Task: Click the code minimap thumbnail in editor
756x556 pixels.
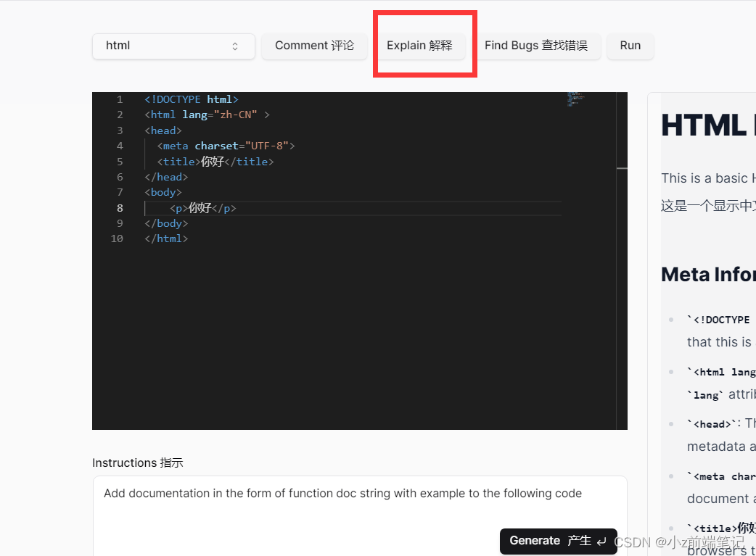Action: point(575,99)
